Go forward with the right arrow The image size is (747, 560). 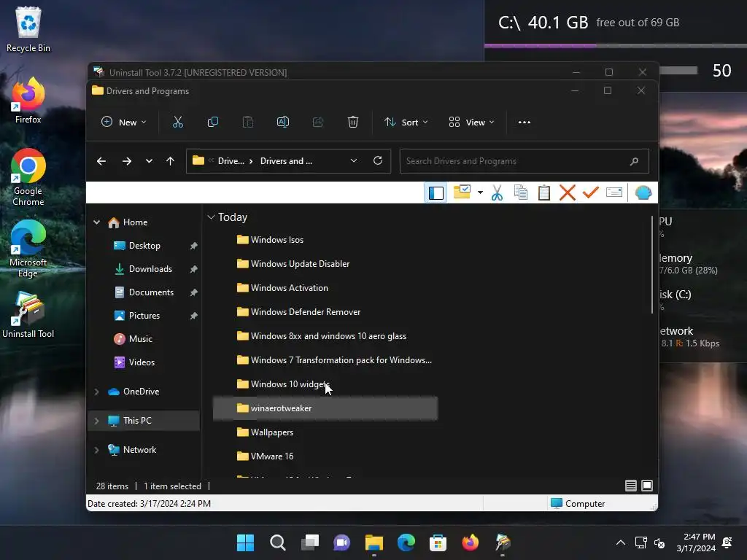point(127,161)
